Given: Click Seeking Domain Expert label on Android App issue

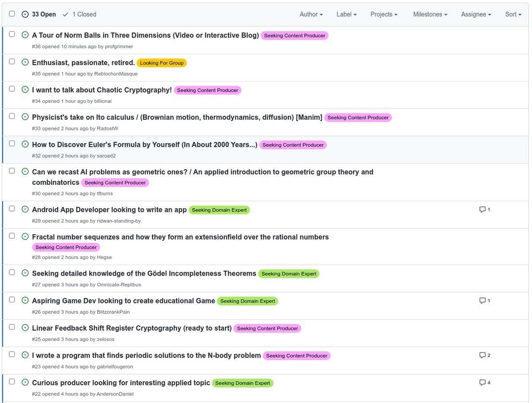Looking at the screenshot, I should pyautogui.click(x=219, y=210).
